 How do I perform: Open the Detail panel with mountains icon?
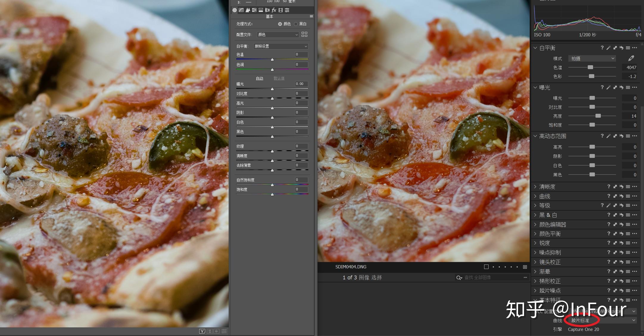coord(248,10)
